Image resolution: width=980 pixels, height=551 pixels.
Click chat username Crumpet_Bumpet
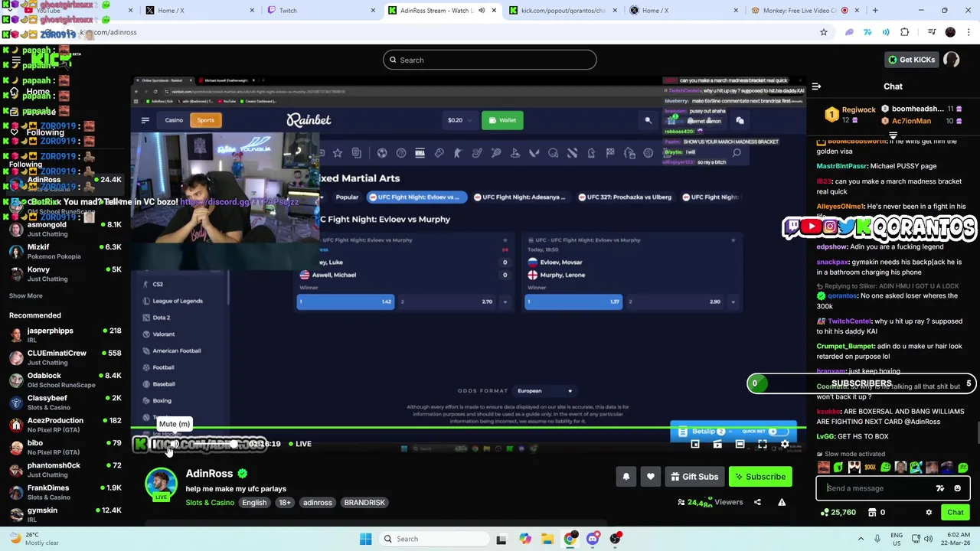click(x=845, y=346)
